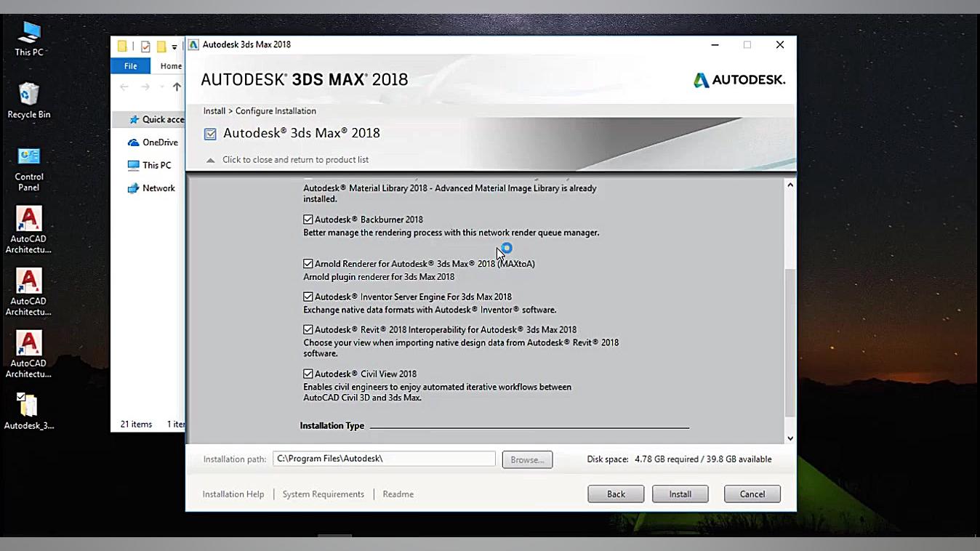The height and width of the screenshot is (551, 980).
Task: Minimize the Autodesk installer window
Action: point(715,45)
